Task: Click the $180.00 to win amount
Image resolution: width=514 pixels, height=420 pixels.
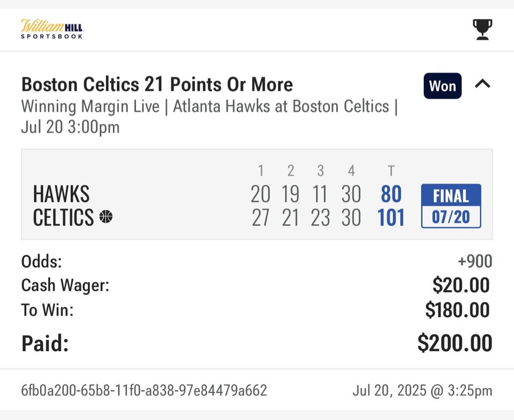Action: (458, 310)
